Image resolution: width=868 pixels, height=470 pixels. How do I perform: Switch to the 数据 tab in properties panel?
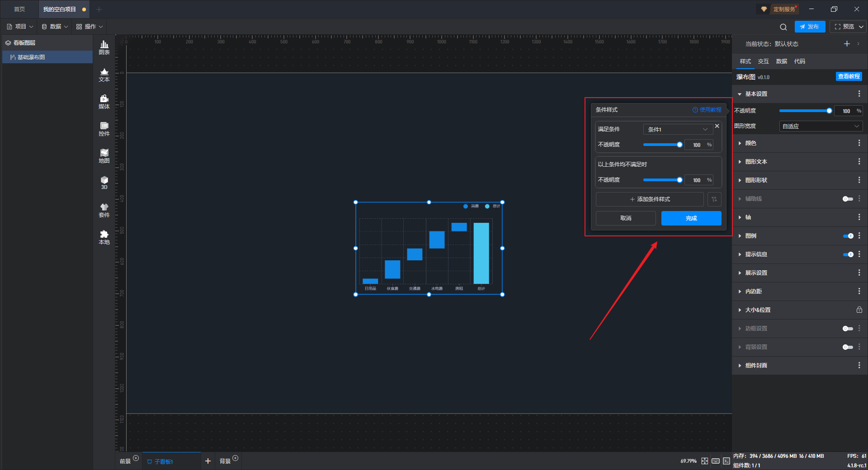point(781,61)
